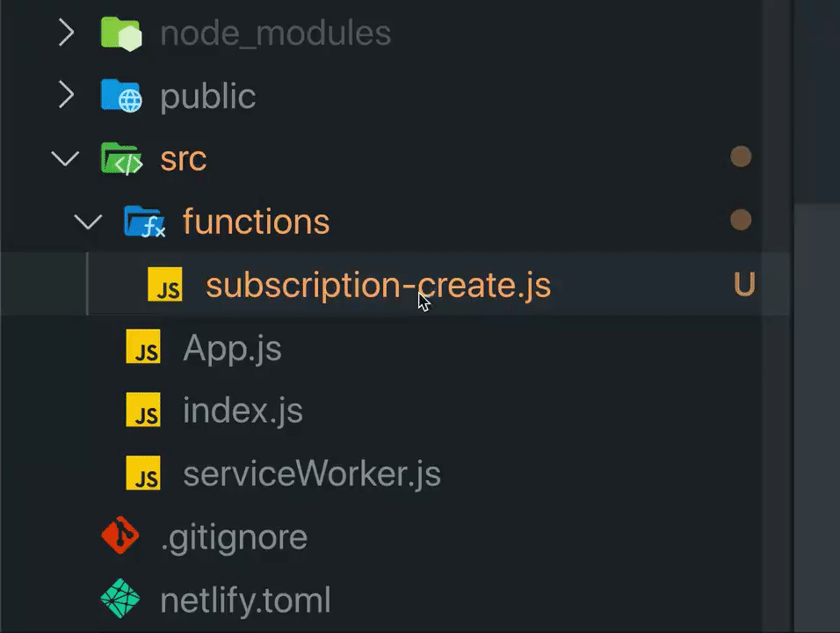Open the netlify.toml config file
840x633 pixels.
click(x=245, y=600)
